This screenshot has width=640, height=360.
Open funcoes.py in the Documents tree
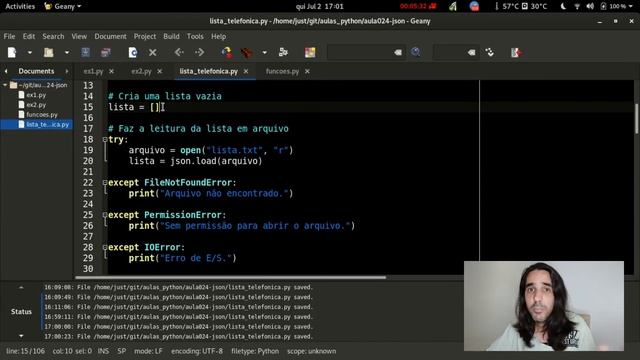[x=42, y=114]
